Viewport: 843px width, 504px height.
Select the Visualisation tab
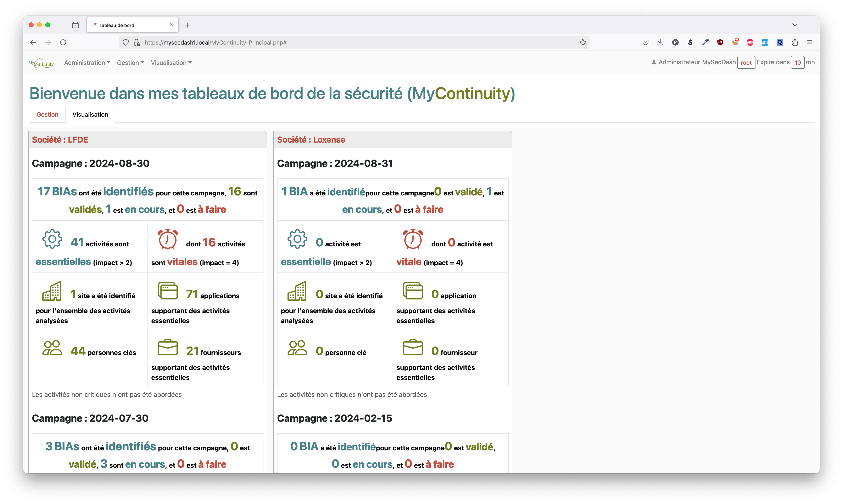tap(90, 114)
